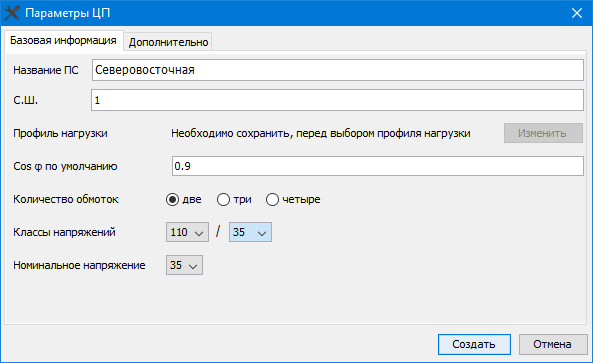Viewport: 593px width, 363px height.
Task: Cancel with the Отмена button
Action: pyautogui.click(x=553, y=344)
